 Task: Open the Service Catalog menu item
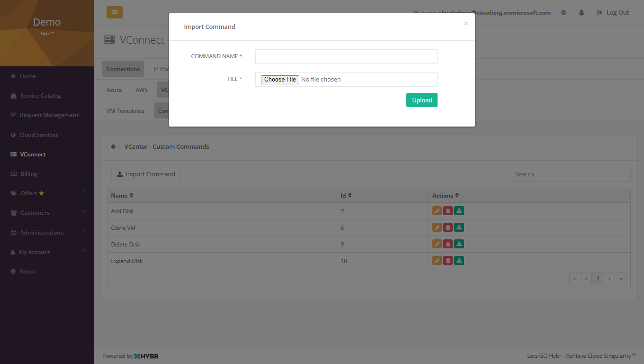40,96
